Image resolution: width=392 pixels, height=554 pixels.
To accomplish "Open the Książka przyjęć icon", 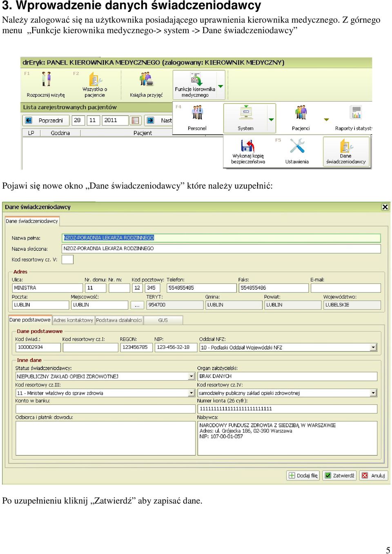I will point(146,79).
